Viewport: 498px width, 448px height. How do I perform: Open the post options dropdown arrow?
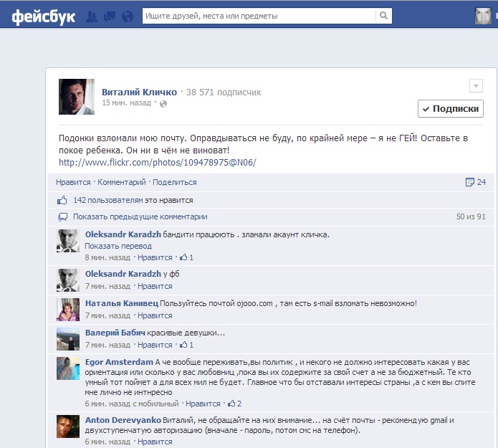476,86
